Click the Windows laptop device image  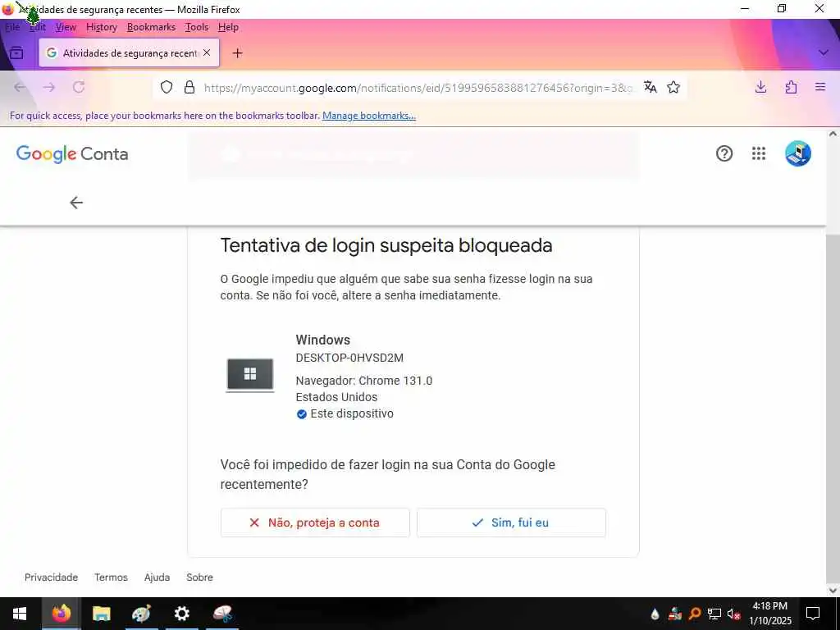click(x=250, y=375)
